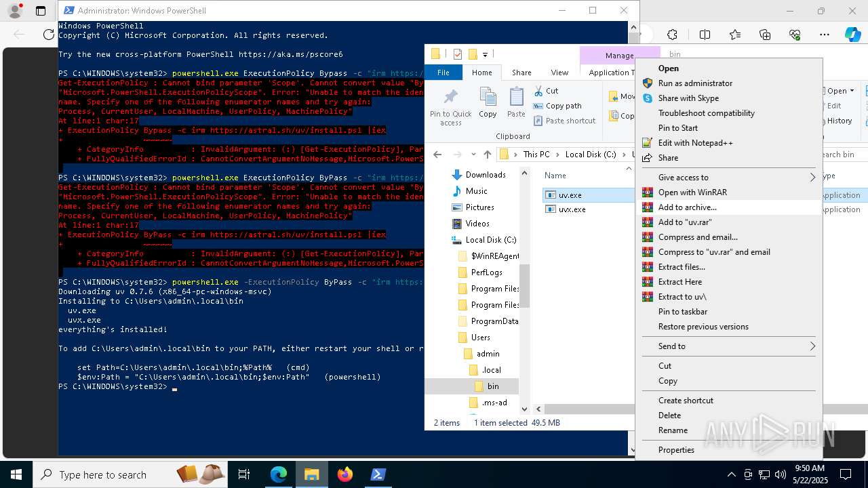The width and height of the screenshot is (868, 488).
Task: Expand Give access to submenu
Action: 729,178
